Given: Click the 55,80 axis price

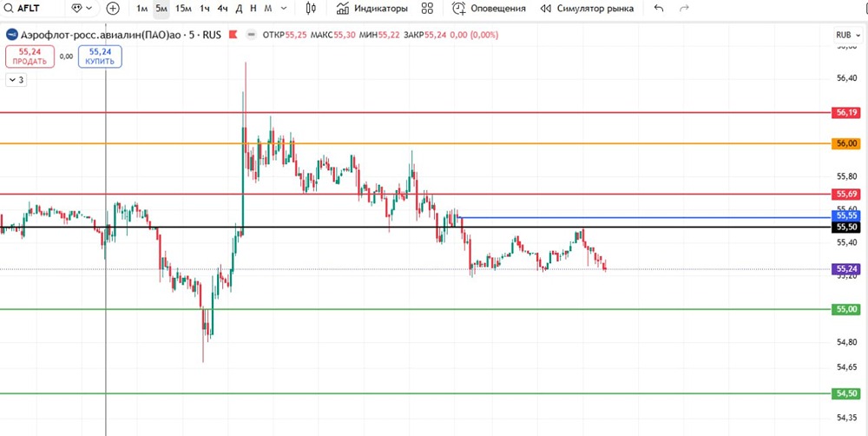Looking at the screenshot, I should point(847,176).
